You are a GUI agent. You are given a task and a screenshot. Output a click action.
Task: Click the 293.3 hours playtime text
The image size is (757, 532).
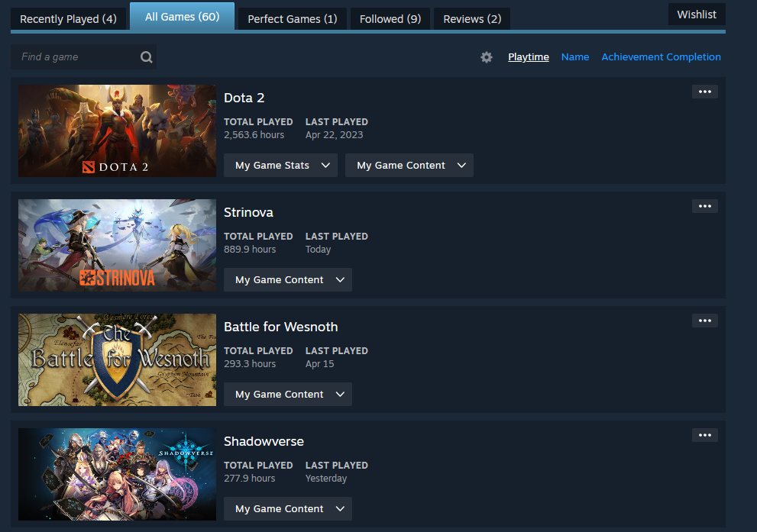pos(250,363)
